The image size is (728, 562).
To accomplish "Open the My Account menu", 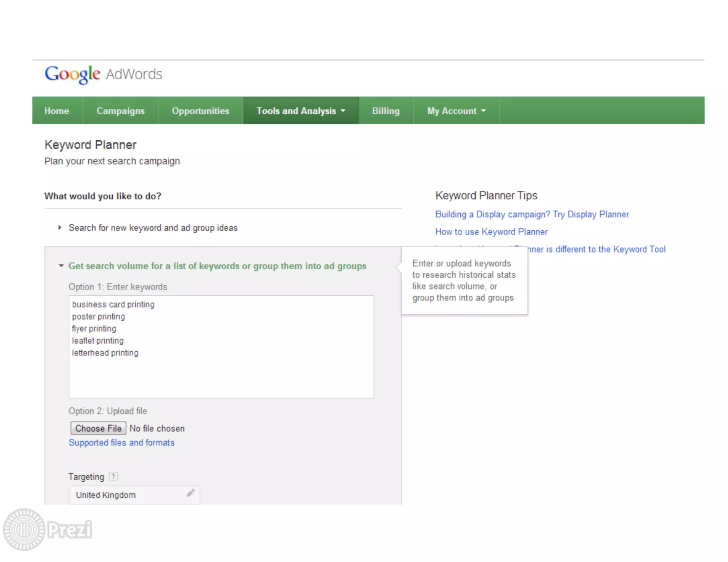I will click(x=456, y=111).
